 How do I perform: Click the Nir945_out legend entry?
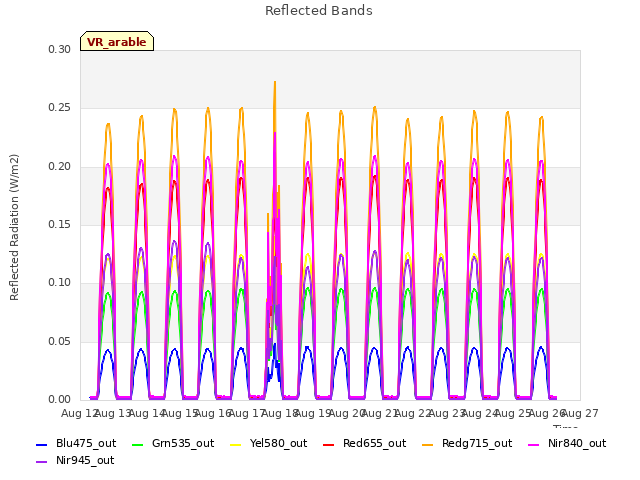(x=76, y=460)
